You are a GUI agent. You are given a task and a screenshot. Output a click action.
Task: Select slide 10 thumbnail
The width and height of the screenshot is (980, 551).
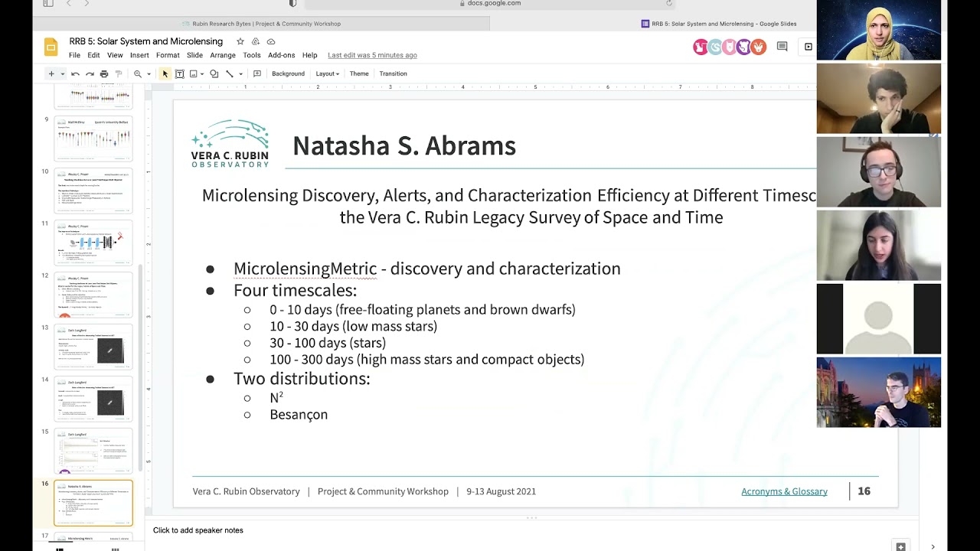click(x=93, y=191)
